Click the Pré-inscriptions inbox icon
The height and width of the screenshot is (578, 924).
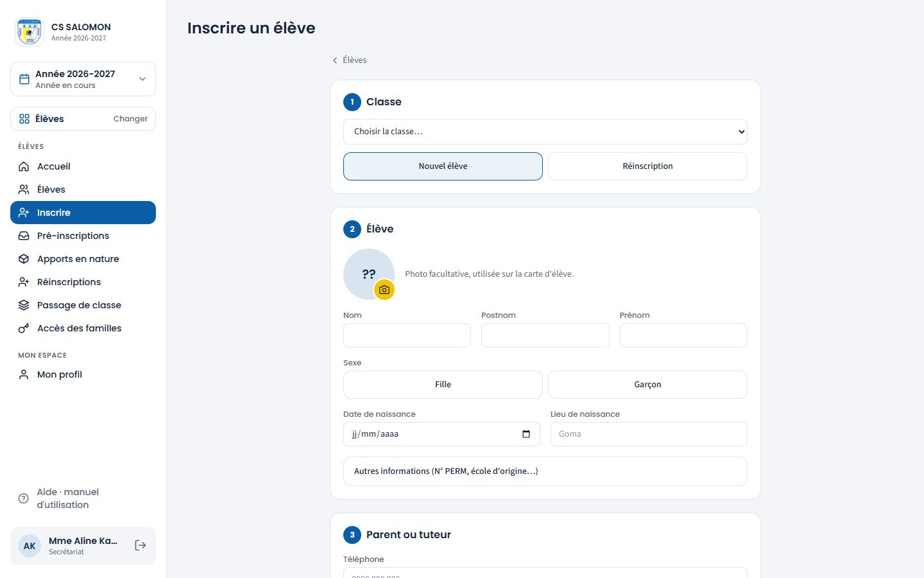pyautogui.click(x=24, y=236)
